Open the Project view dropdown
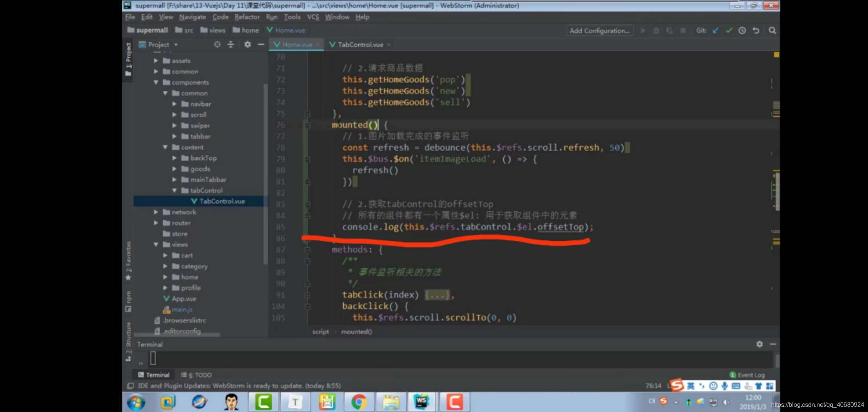 pos(176,44)
